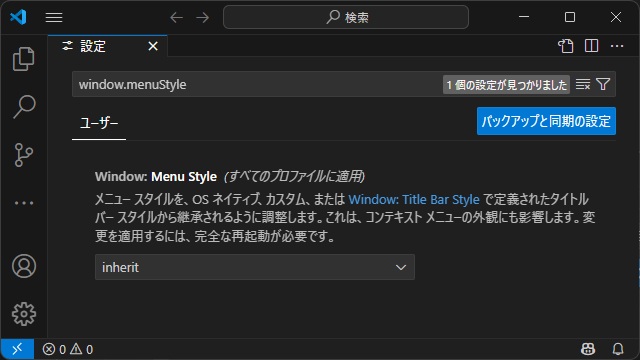Viewport: 640px width, 360px height.
Task: Open the Source Control view
Action: pyautogui.click(x=24, y=155)
